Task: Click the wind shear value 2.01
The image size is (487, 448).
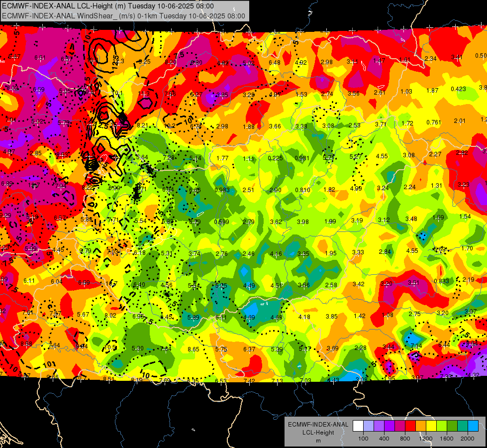Action: coord(460,120)
